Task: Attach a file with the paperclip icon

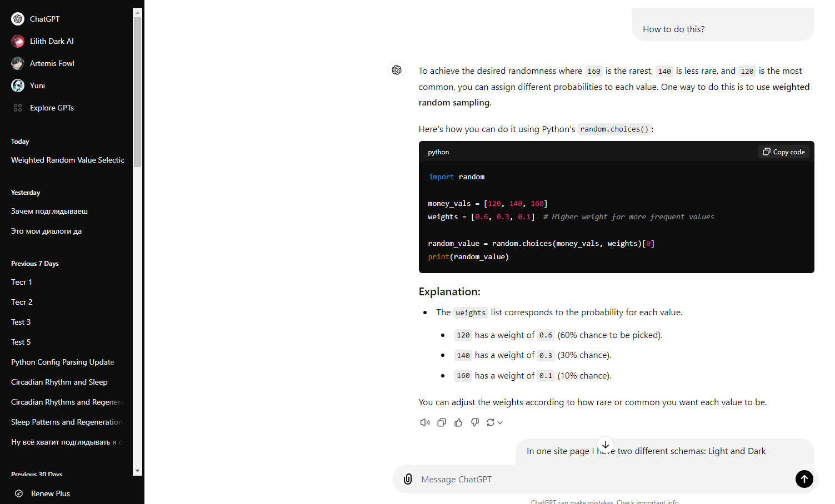Action: click(408, 478)
